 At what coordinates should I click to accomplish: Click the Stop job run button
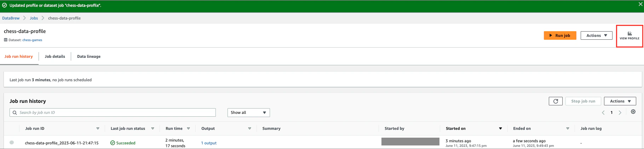pos(583,101)
